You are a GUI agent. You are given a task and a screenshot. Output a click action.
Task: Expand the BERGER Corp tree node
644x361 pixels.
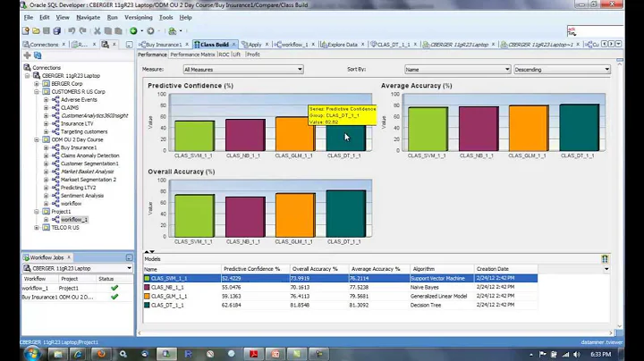pyautogui.click(x=37, y=84)
